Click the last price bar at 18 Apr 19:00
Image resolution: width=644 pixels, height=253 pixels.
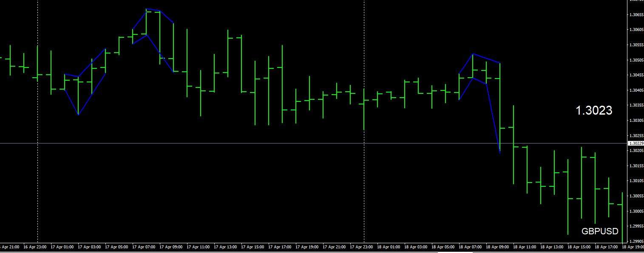pos(622,217)
